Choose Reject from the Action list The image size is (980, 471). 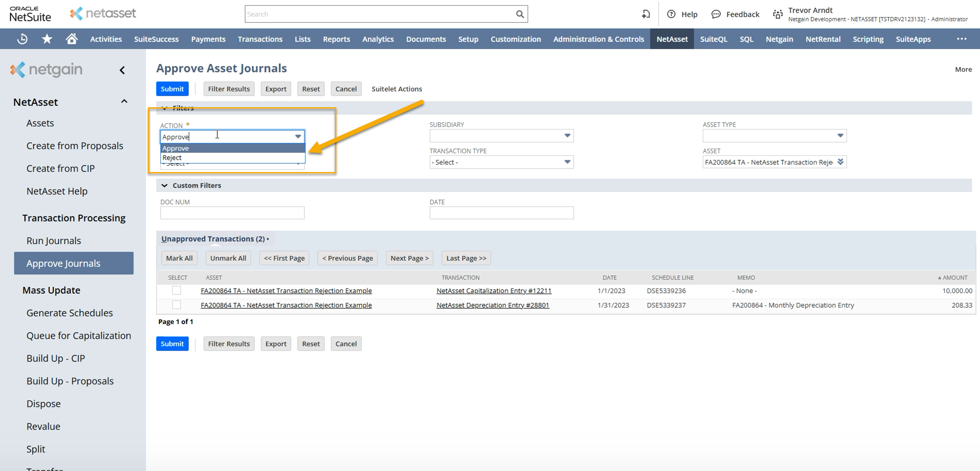point(233,158)
